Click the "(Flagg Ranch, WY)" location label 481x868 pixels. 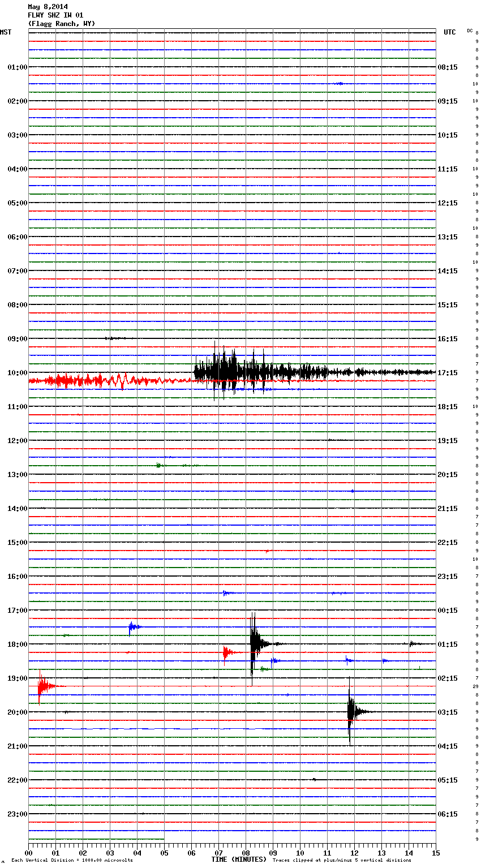[62, 24]
